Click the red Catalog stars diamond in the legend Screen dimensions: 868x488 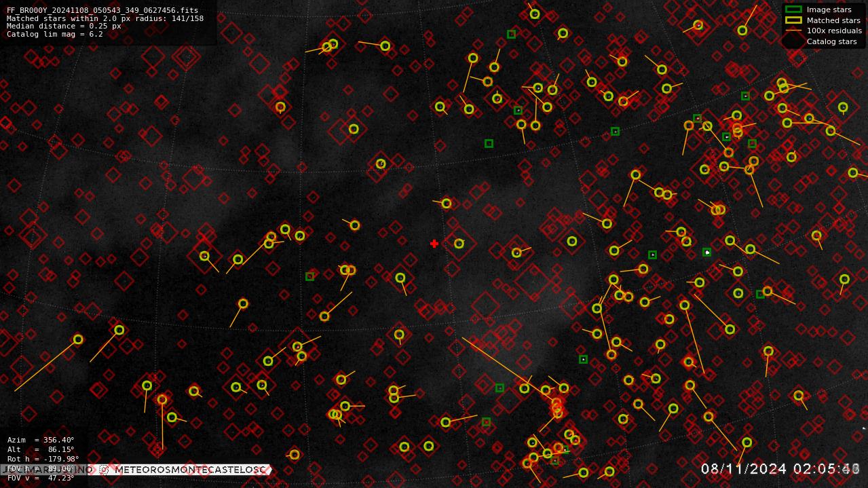[x=793, y=41]
